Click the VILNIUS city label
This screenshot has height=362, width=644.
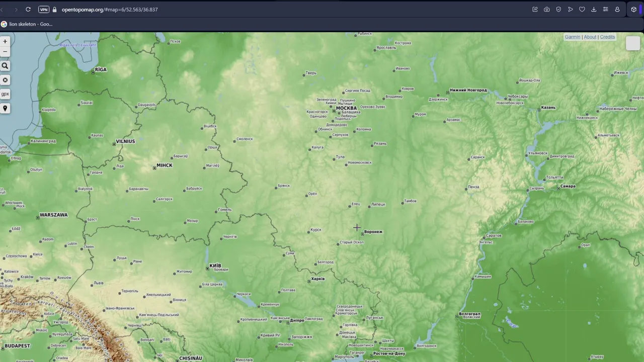pos(125,142)
